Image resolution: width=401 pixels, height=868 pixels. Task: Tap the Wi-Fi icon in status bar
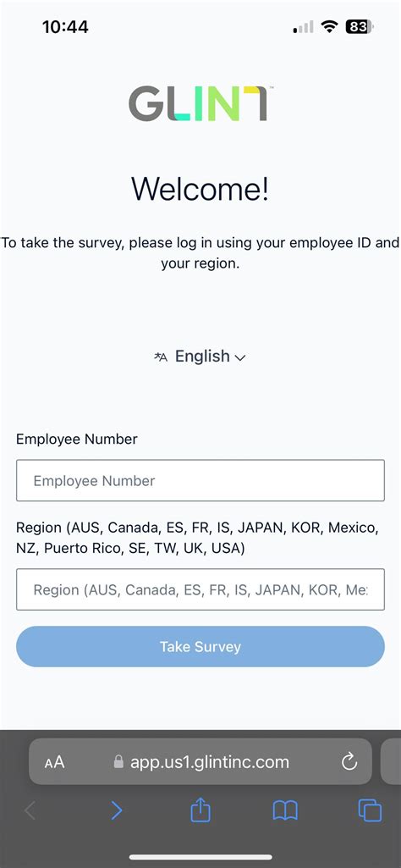[330, 26]
